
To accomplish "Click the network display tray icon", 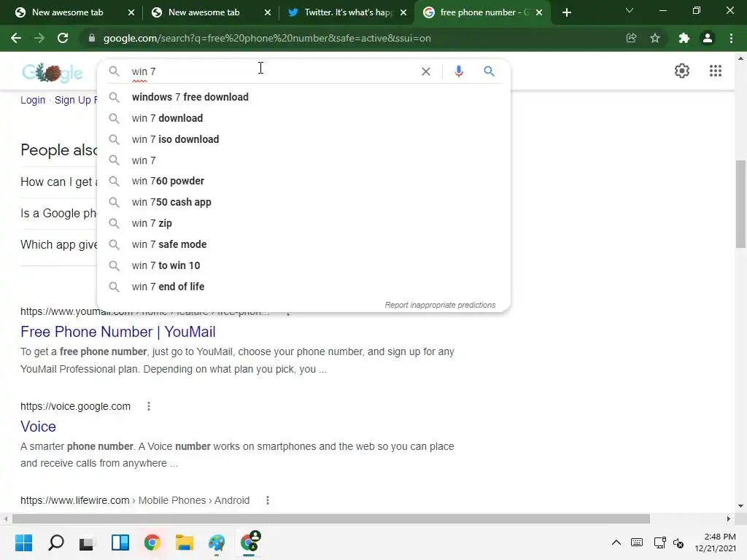I will [659, 542].
